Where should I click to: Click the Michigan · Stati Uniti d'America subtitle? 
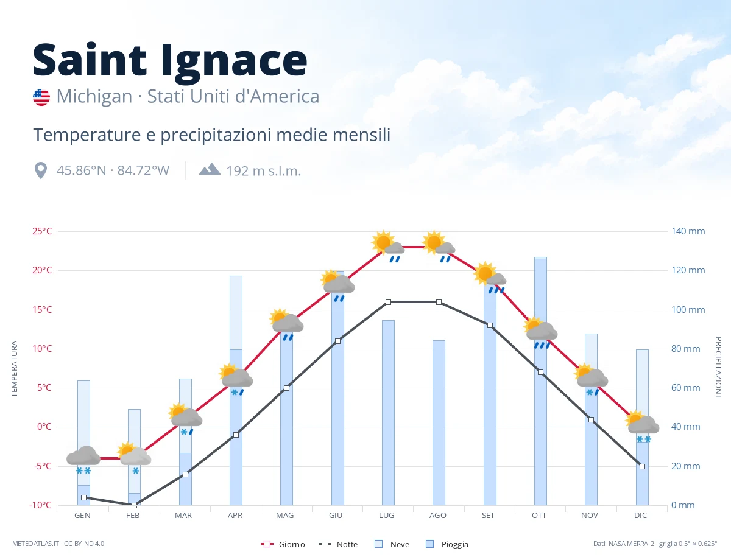click(x=188, y=97)
